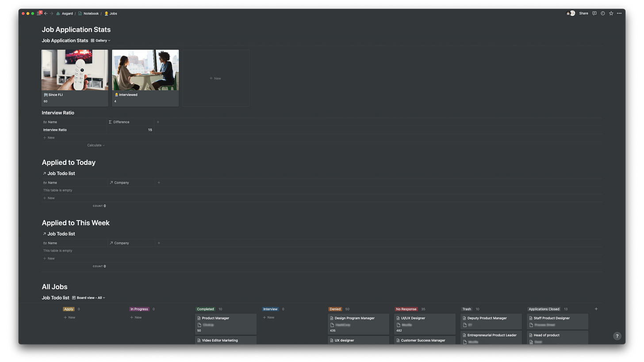Click the Interview board group tag

[x=270, y=309]
